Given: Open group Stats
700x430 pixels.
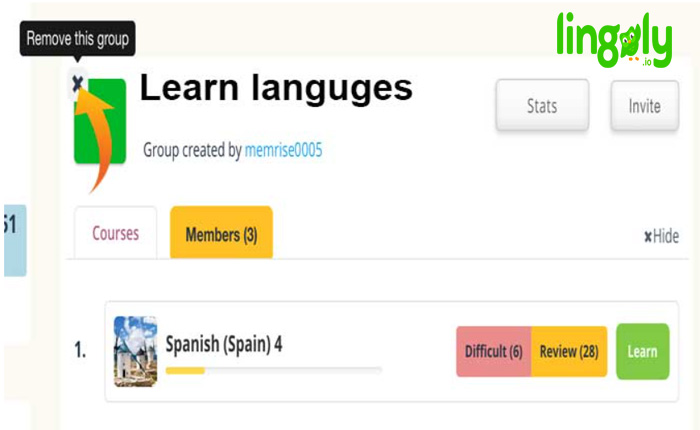Looking at the screenshot, I should point(542,106).
